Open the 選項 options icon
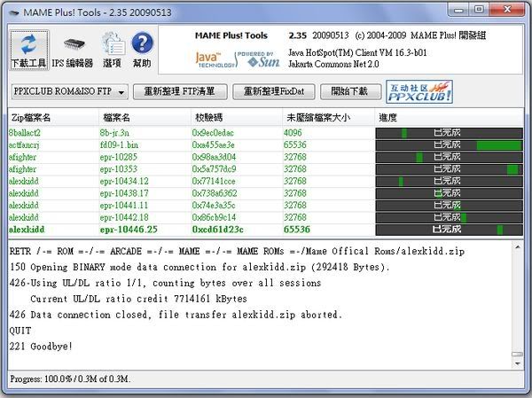Screen dimensions: 532x398 [x=112, y=51]
